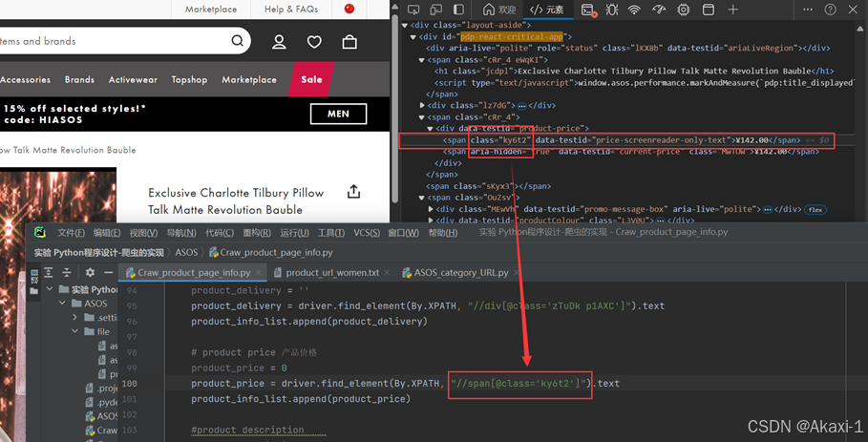The image size is (868, 442).
Task: Open the DevTools Console panel icon
Action: tap(588, 10)
